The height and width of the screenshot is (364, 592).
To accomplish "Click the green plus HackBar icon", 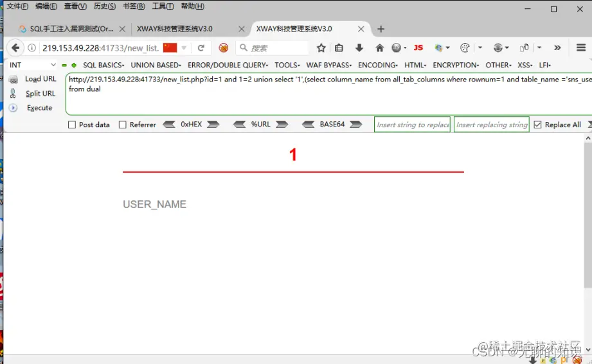I will point(74,65).
